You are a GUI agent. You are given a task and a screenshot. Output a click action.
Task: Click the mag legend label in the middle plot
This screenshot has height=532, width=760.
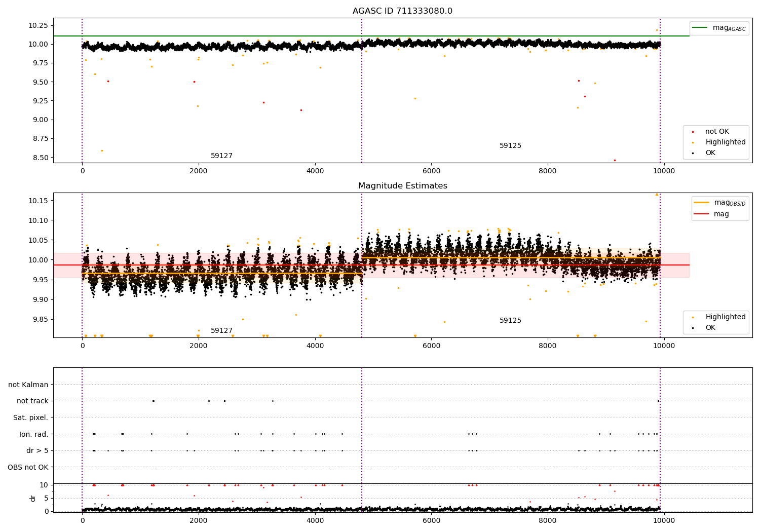721,214
